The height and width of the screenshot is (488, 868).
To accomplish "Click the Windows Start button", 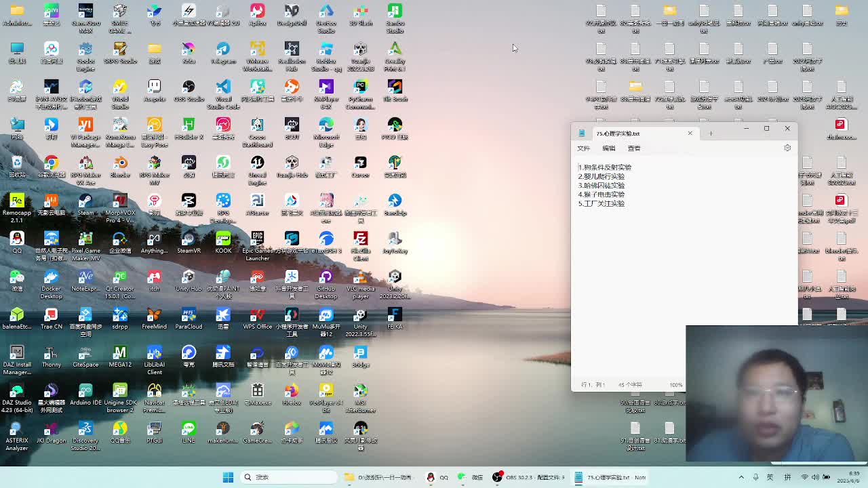I will tap(228, 477).
